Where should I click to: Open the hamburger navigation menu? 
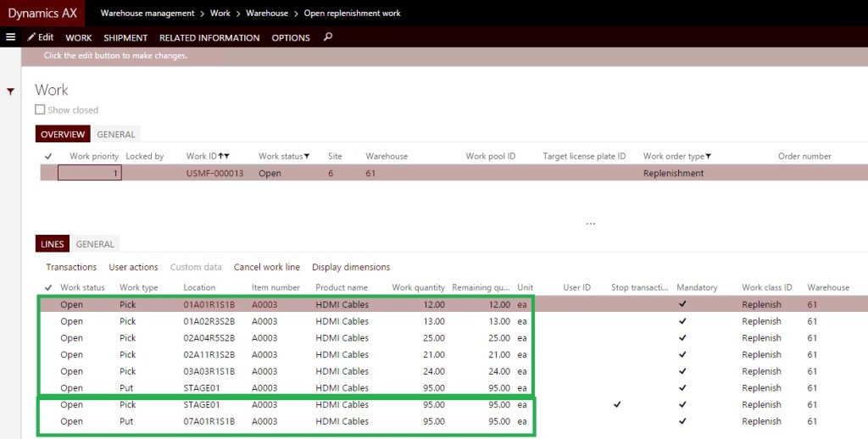(11, 37)
